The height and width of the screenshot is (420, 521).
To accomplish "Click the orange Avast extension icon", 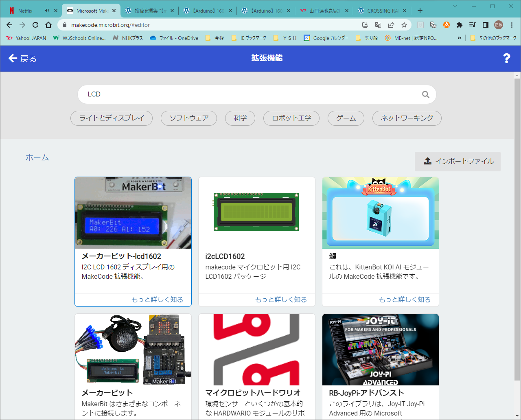I will coord(447,25).
